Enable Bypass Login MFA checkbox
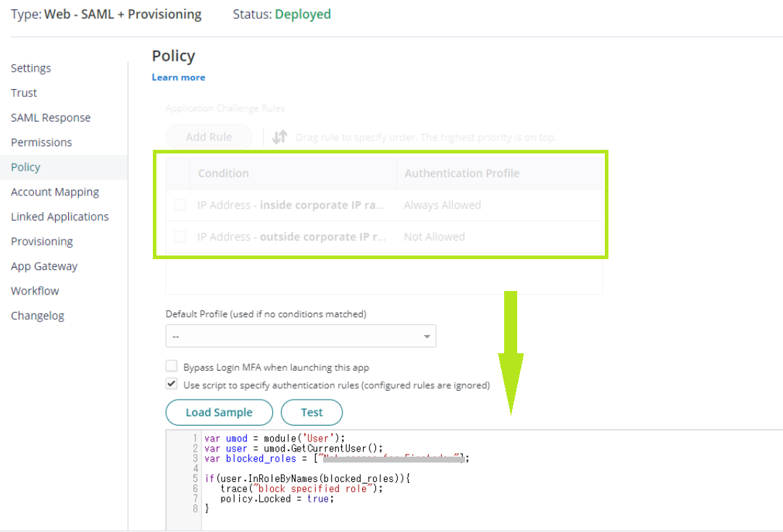Screen dimensions: 783x532 pyautogui.click(x=171, y=366)
